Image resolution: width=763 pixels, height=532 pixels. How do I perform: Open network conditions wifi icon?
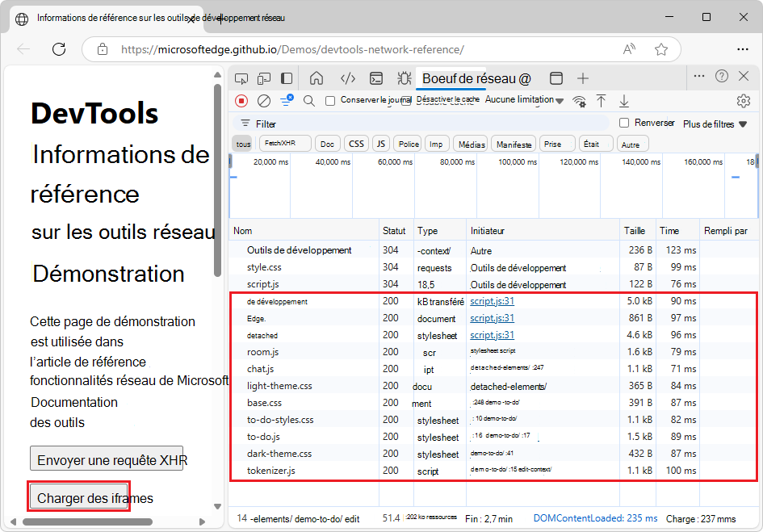579,101
